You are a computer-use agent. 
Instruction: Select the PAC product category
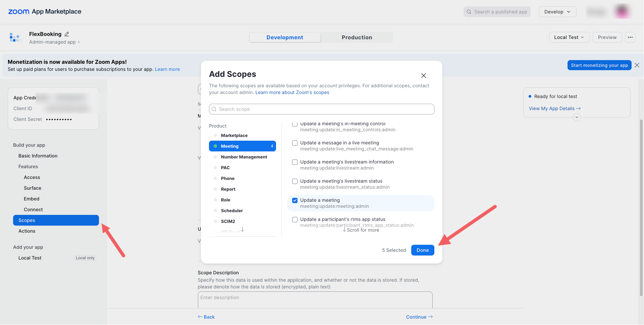[x=242, y=168]
